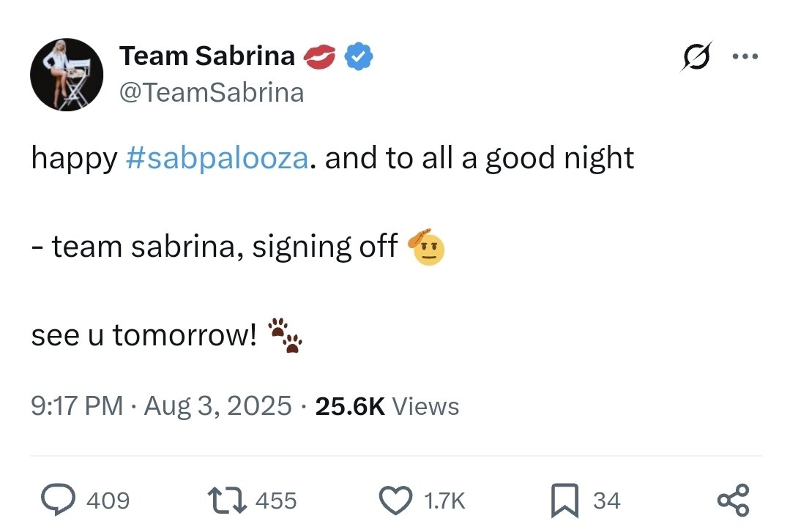Image resolution: width=790 pixels, height=532 pixels.
Task: Click the 1.7K likes count
Action: pyautogui.click(x=444, y=501)
